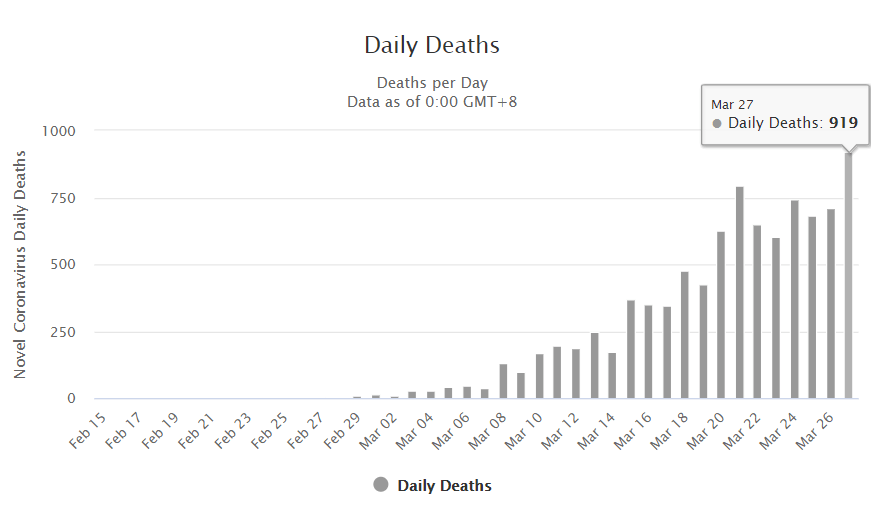Click the Novel Coronavirus Daily Deaths axis title
Viewport: 893px width, 523px height.
20,265
